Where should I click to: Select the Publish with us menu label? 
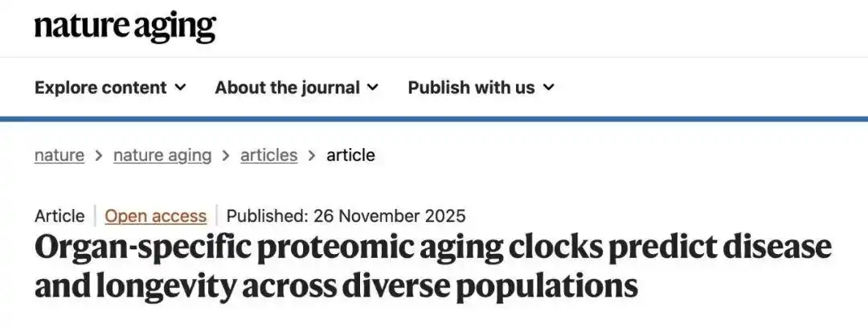click(471, 88)
